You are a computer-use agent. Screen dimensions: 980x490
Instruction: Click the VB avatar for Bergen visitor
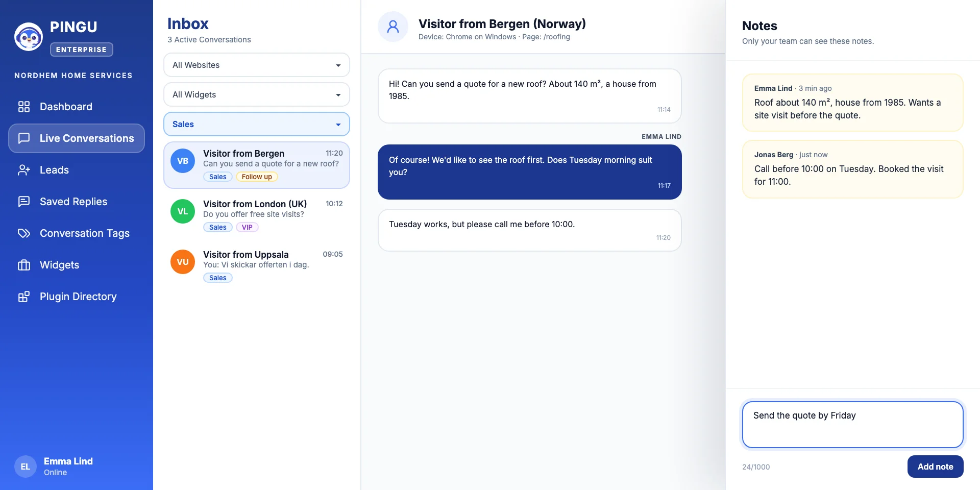[x=183, y=161]
